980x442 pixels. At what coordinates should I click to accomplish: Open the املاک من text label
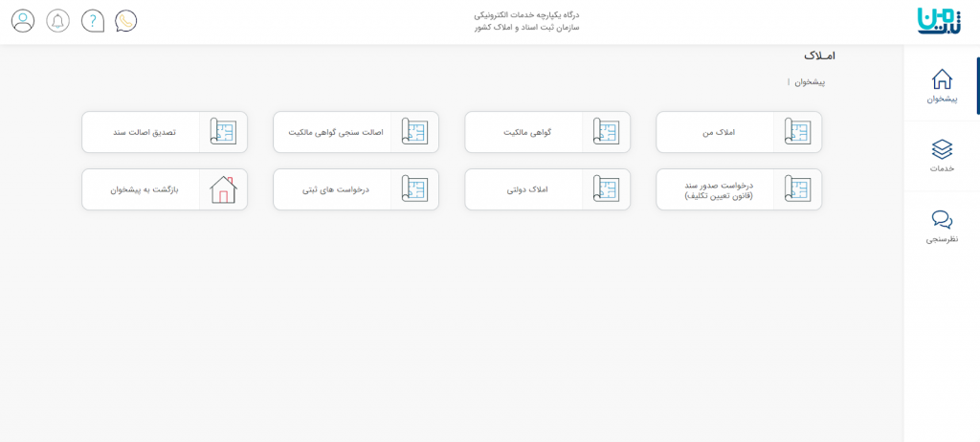click(718, 132)
